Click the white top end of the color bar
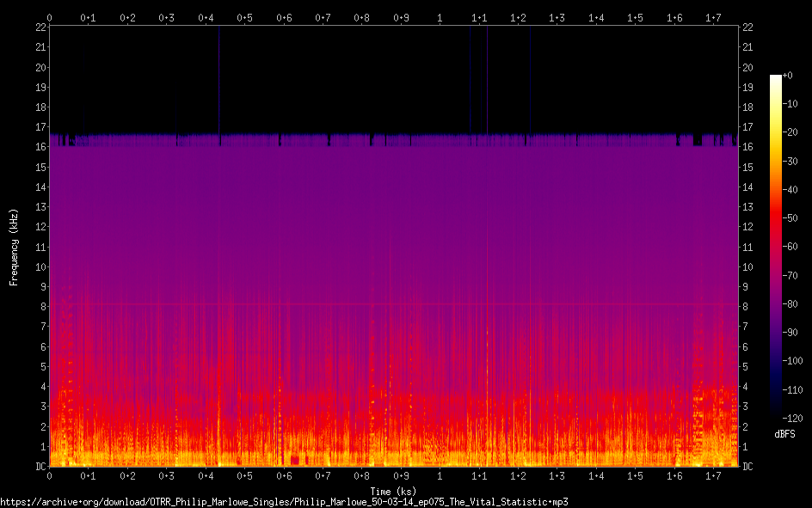The image size is (812, 508). pyautogui.click(x=776, y=78)
